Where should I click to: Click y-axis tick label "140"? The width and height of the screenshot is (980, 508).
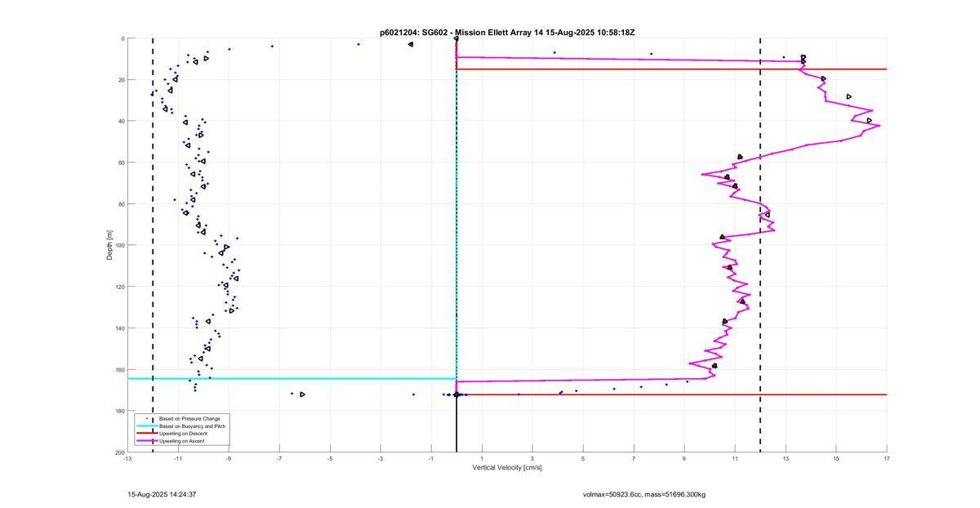(119, 328)
